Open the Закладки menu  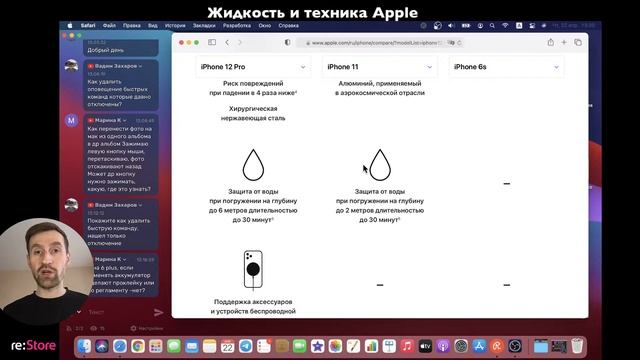pyautogui.click(x=204, y=25)
